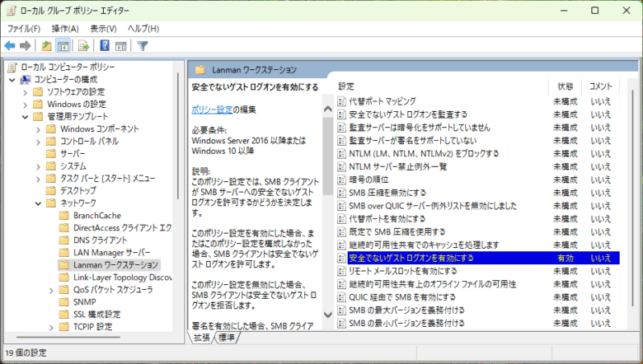Toggle the Show/Hide console tree icon
The image size is (643, 364).
63,46
